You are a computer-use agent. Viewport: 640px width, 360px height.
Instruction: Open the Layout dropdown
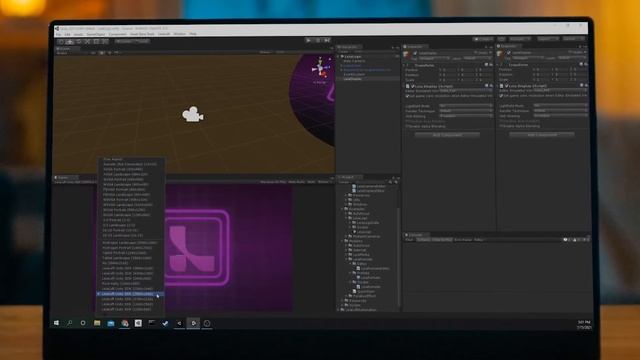point(572,39)
